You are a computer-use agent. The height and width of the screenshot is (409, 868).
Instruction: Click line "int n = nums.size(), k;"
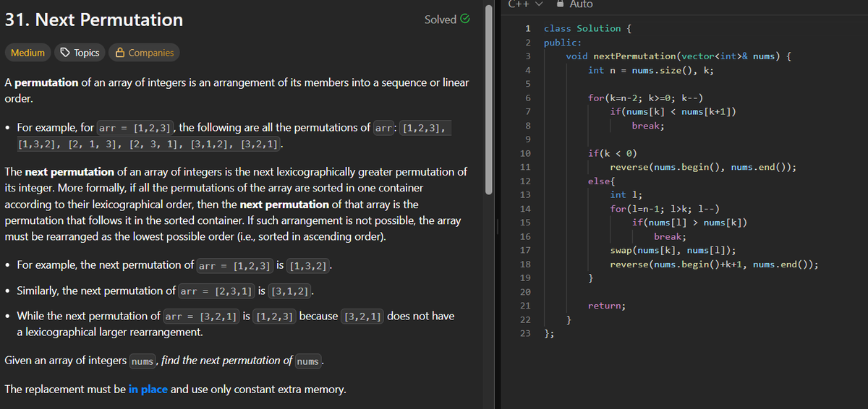(x=651, y=70)
